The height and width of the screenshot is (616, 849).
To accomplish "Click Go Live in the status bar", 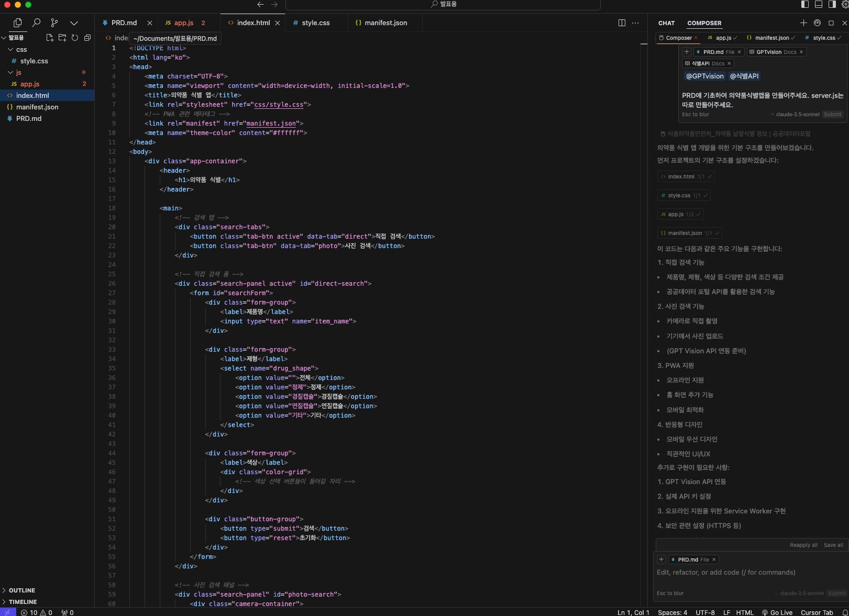I will click(x=777, y=612).
